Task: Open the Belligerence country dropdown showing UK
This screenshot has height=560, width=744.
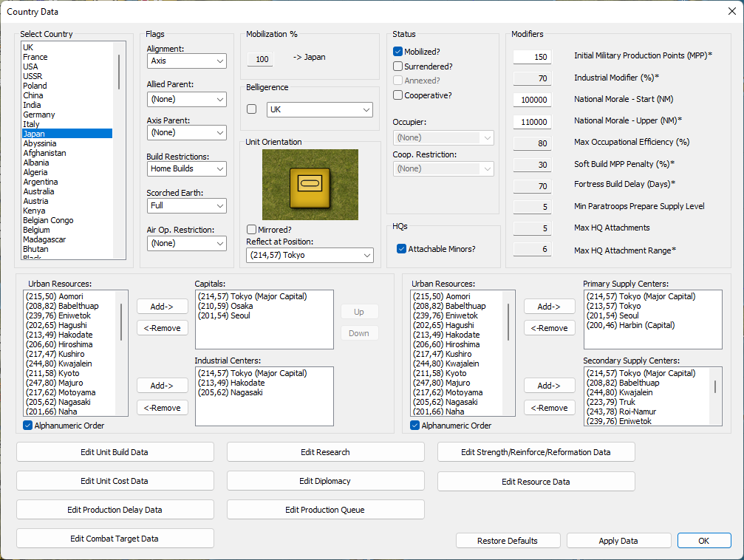Action: 320,109
